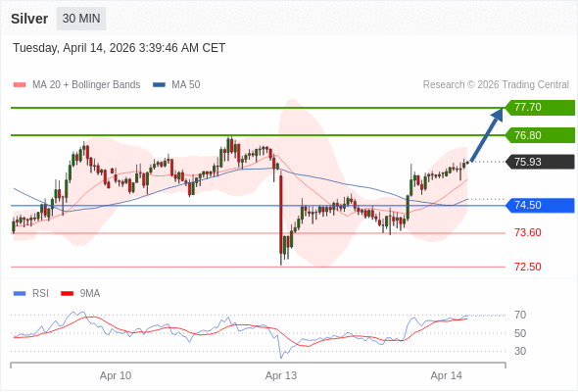This screenshot has height=392, width=578.
Task: Click the Research © 2026 Trading Central credit
Action: (x=496, y=85)
